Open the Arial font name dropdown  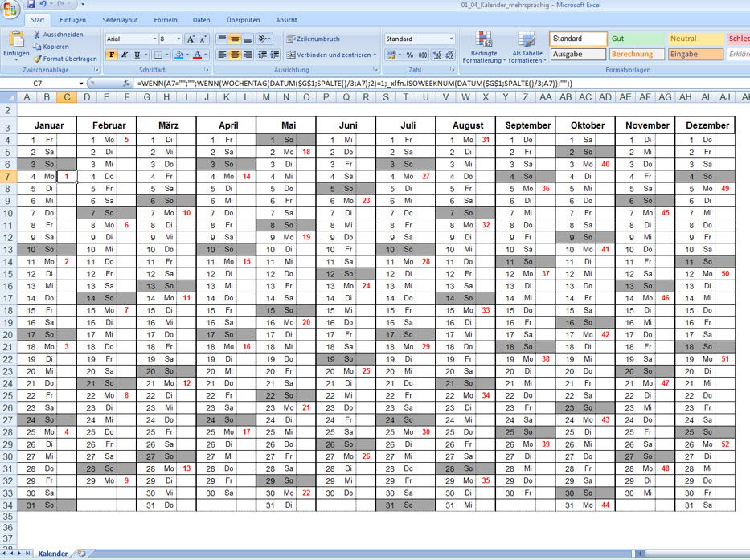[154, 39]
